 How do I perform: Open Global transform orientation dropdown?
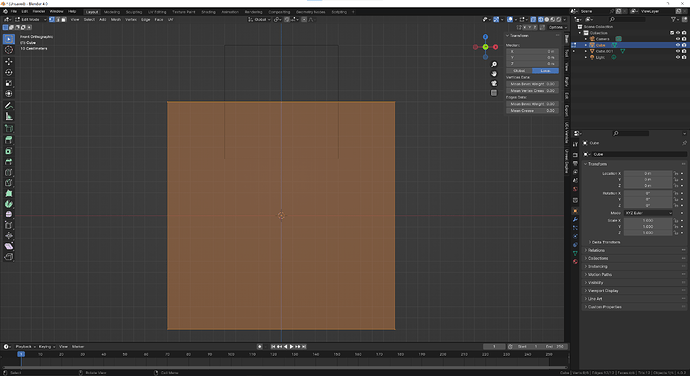pyautogui.click(x=259, y=20)
